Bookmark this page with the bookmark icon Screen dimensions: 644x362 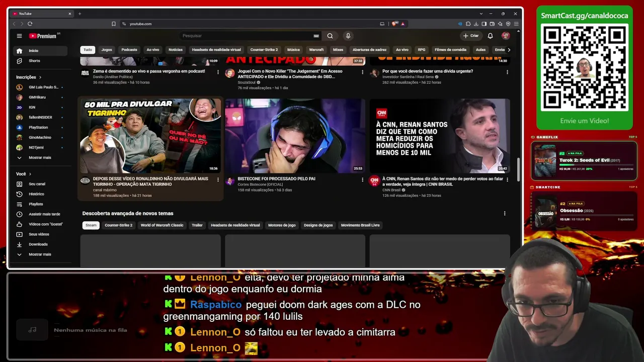[114, 24]
